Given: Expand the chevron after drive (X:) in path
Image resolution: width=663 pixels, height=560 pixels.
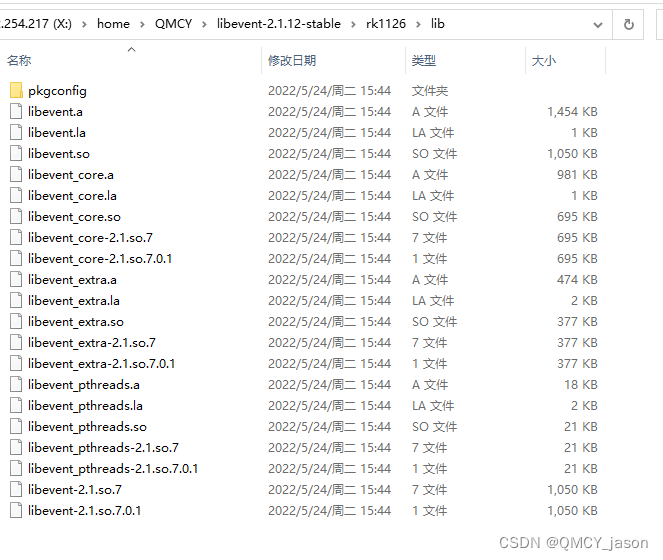Looking at the screenshot, I should coord(84,25).
